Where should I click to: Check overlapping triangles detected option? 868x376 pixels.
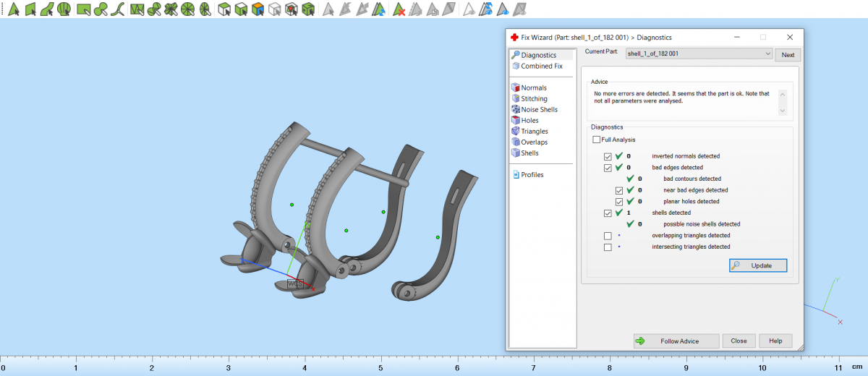click(x=608, y=236)
